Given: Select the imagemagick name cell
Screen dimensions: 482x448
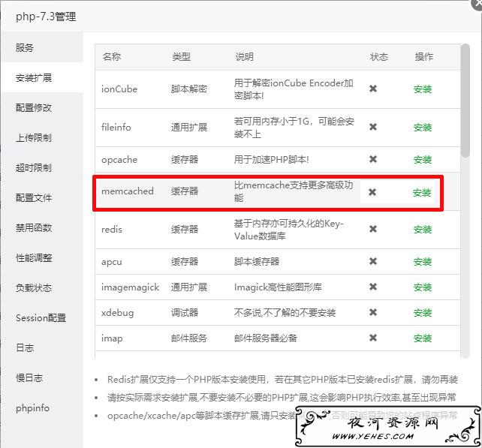Looking at the screenshot, I should pos(131,287).
